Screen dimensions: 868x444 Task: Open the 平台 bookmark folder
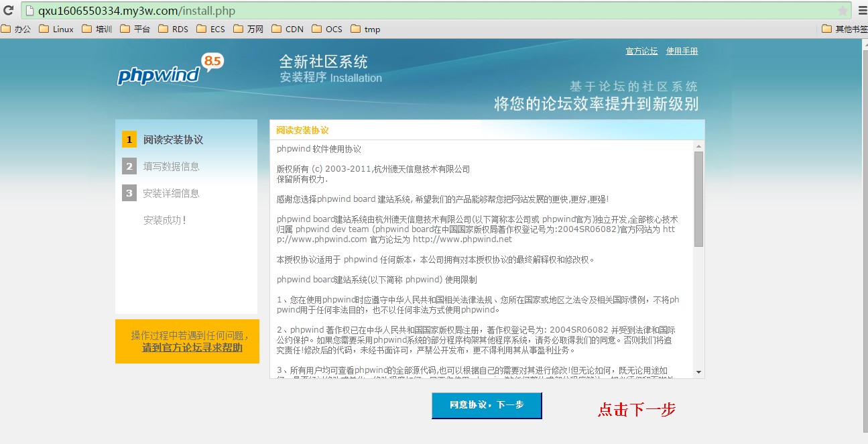pyautogui.click(x=135, y=29)
